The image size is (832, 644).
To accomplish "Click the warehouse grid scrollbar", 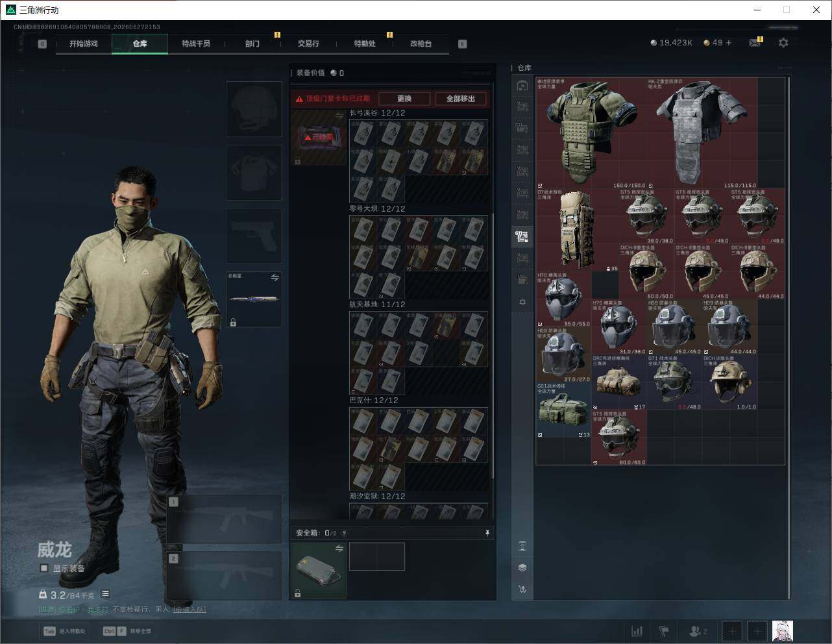I will 789,338.
